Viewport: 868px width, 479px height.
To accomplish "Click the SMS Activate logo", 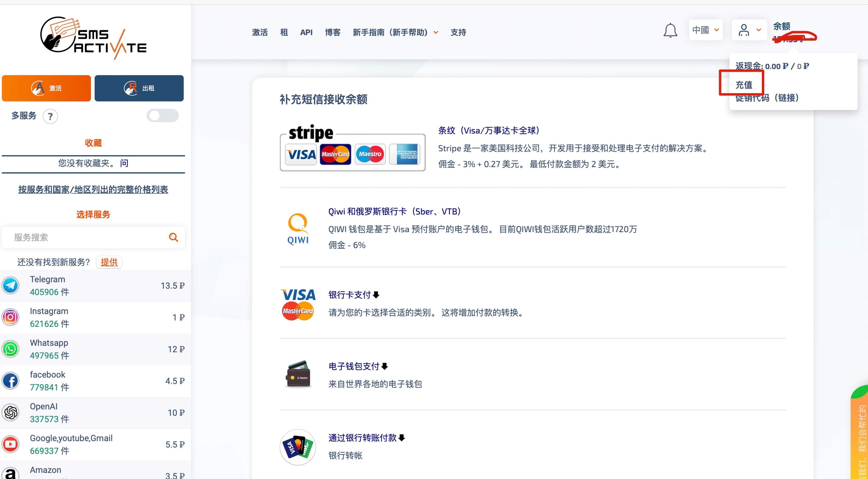I will (93, 38).
